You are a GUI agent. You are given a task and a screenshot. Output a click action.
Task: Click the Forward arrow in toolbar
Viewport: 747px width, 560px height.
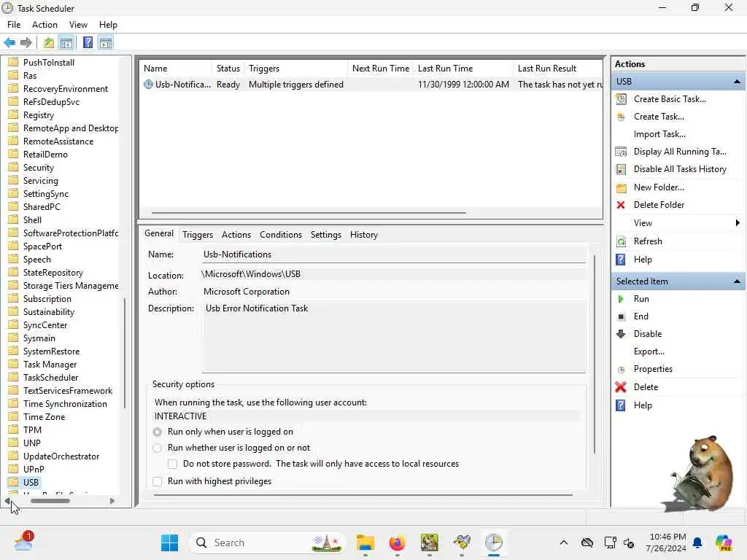tap(26, 43)
